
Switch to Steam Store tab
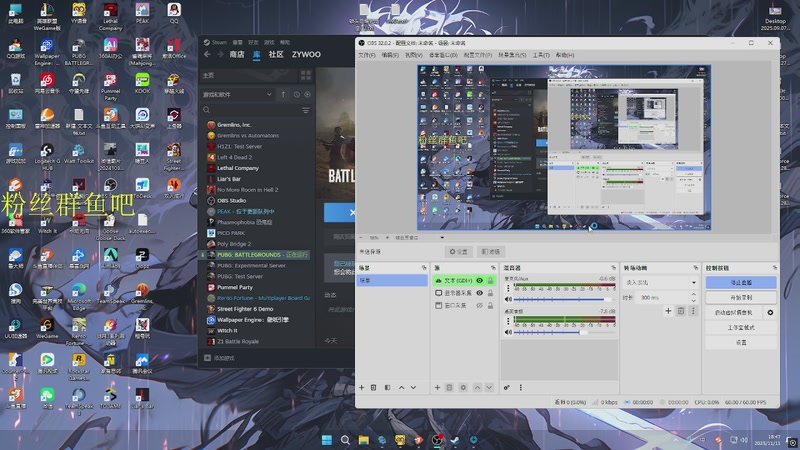pos(237,55)
